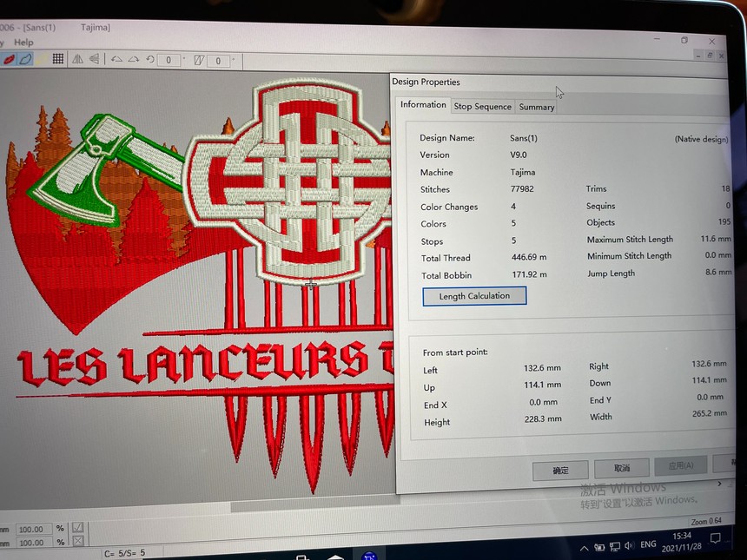Click the Version value V9.0
Screen dimensions: 747x560
pyautogui.click(x=519, y=155)
